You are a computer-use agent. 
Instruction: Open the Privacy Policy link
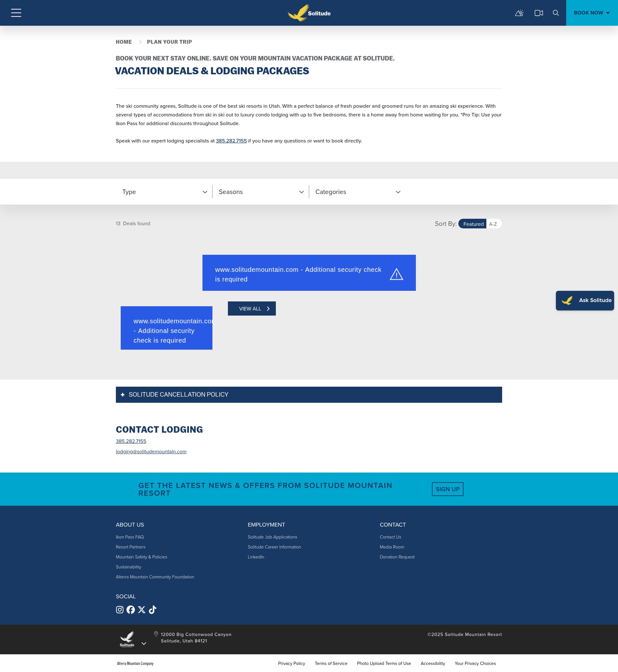(291, 664)
